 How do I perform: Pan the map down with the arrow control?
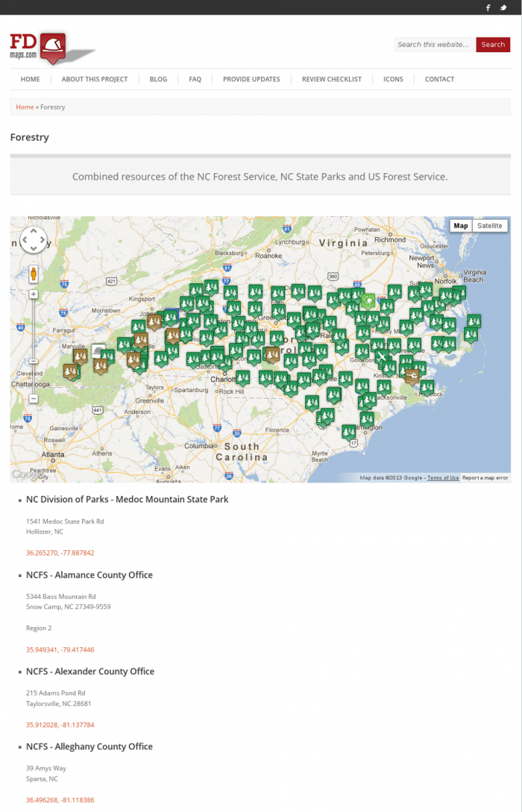pos(34,249)
